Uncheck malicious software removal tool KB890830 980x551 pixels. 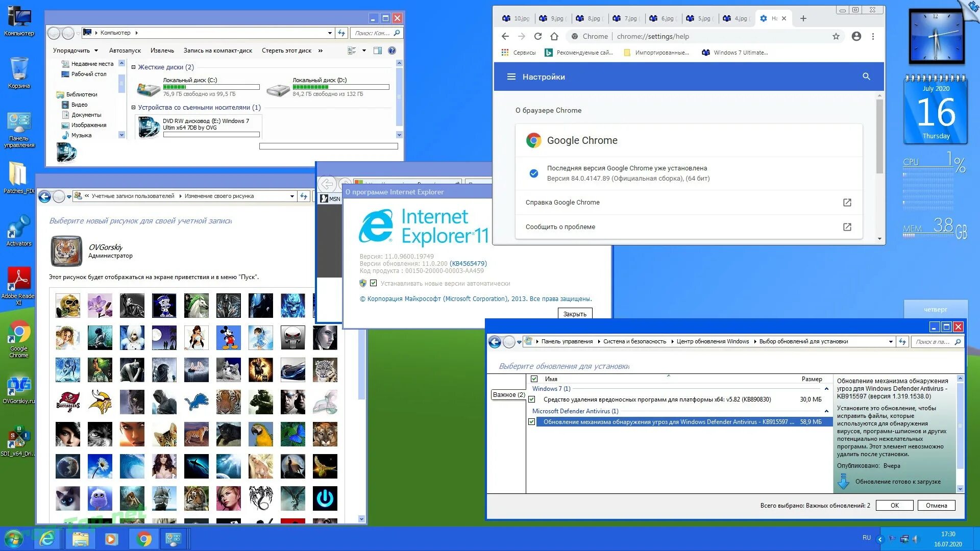(x=531, y=399)
